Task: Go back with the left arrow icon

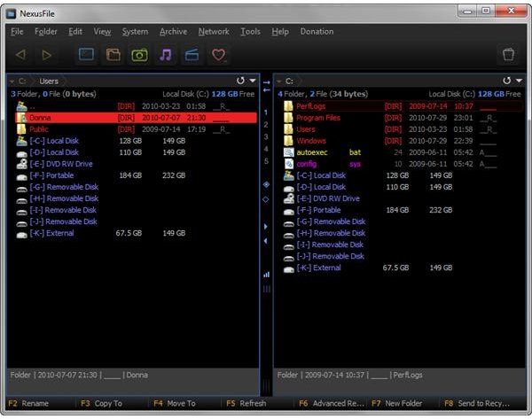Action: (x=20, y=55)
